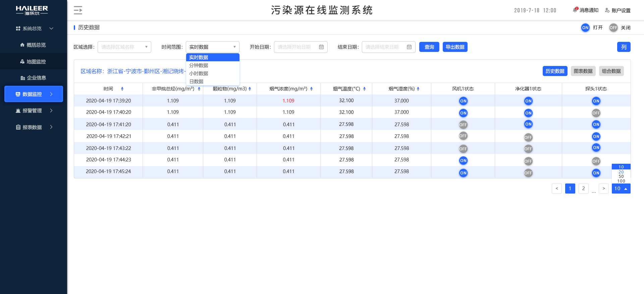This screenshot has height=294, width=644.
Task: Toggle 风机1 status at 17:44:23
Action: point(463,160)
